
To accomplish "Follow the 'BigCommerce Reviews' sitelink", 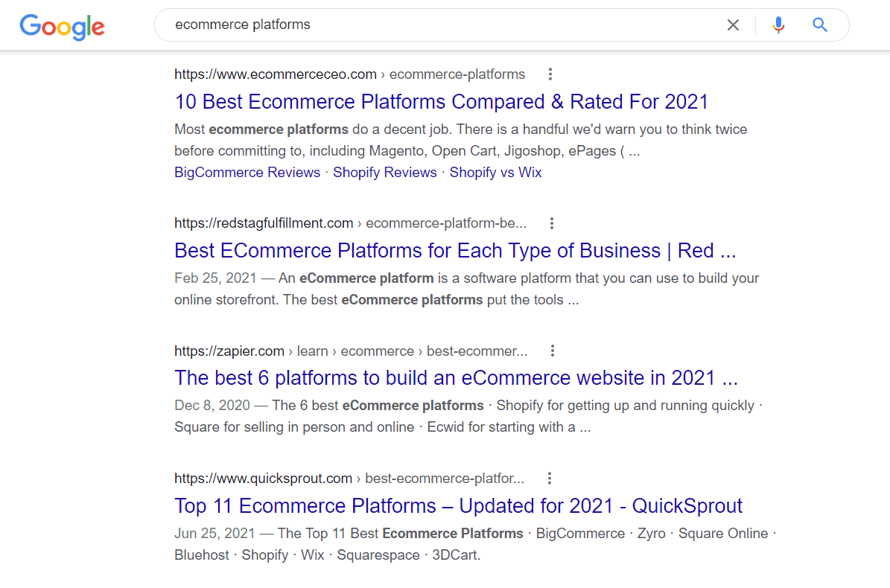I will pos(247,173).
